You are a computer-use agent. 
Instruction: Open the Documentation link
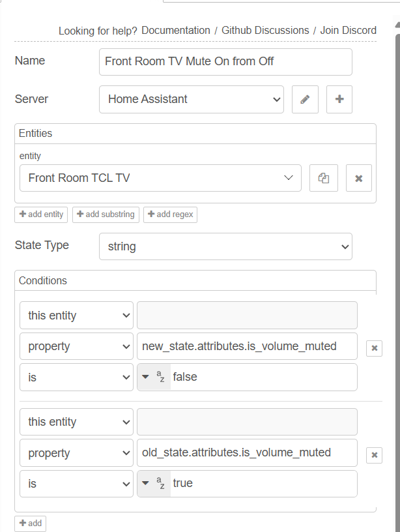pyautogui.click(x=175, y=30)
